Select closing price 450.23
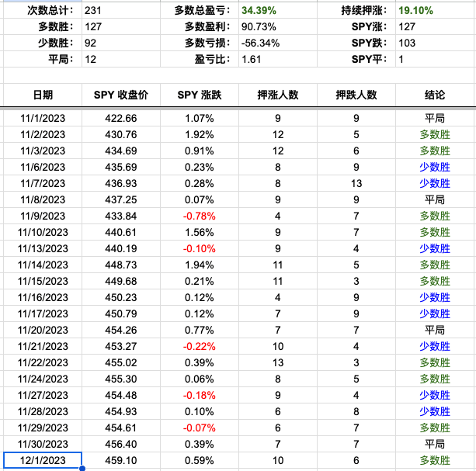 (121, 297)
